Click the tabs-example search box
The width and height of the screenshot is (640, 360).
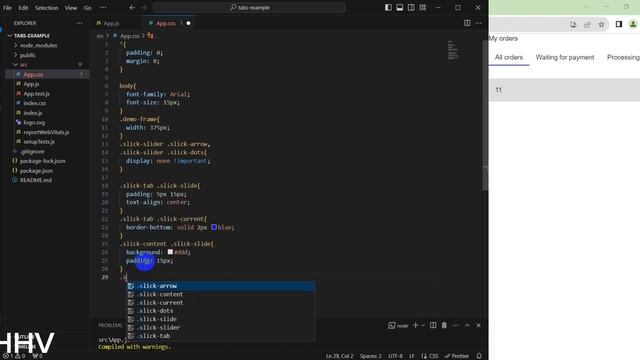pos(249,7)
